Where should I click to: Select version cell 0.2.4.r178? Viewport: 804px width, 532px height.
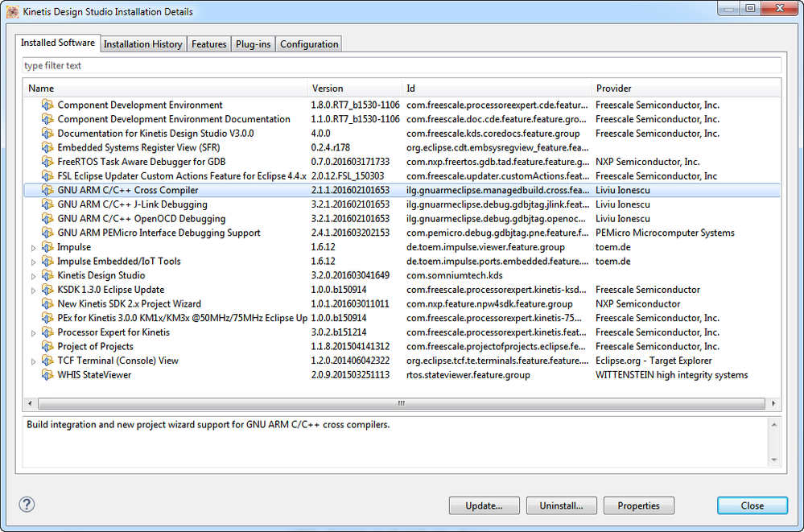pyautogui.click(x=330, y=147)
